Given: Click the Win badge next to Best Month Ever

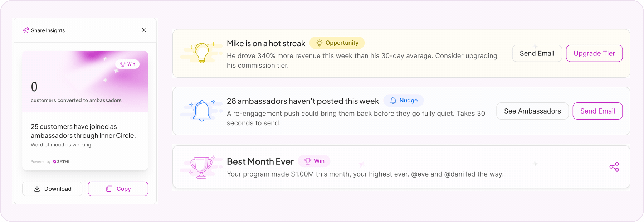Looking at the screenshot, I should pyautogui.click(x=314, y=161).
